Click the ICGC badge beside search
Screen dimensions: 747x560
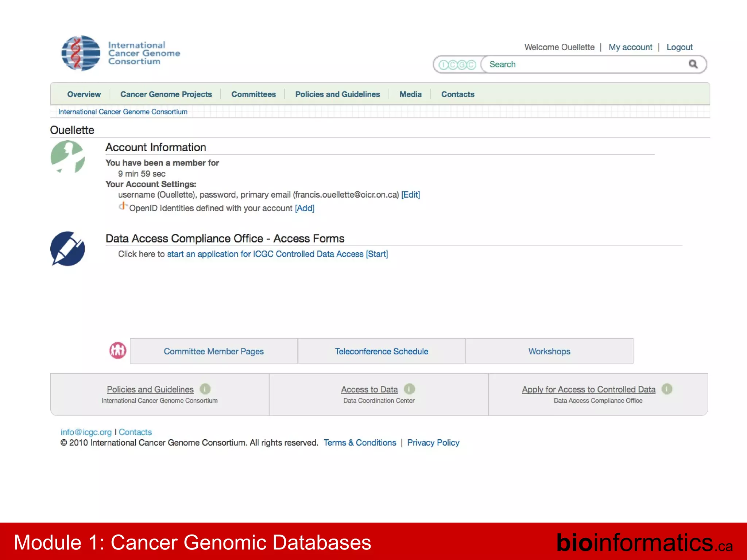pos(457,65)
